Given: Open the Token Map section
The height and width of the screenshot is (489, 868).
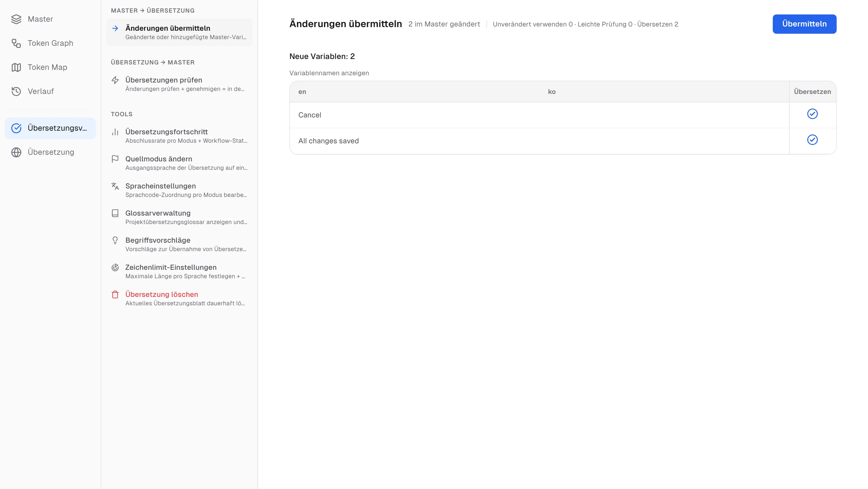Looking at the screenshot, I should click(50, 67).
